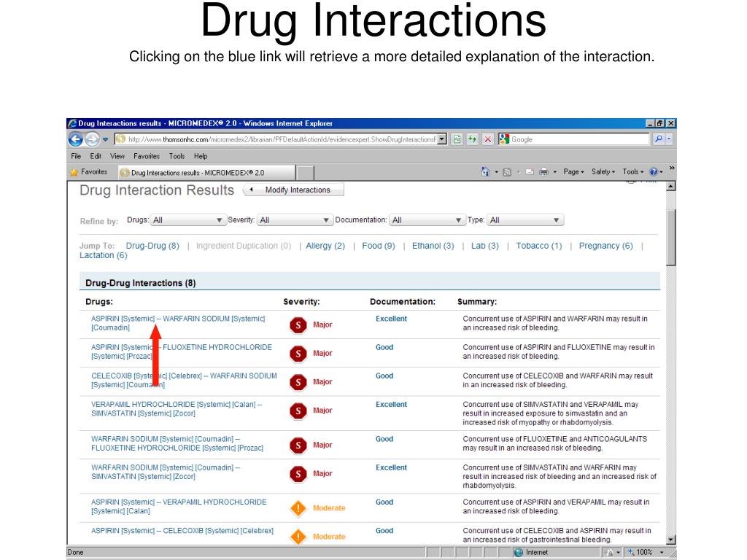Open the search provider dropdown arrow
The width and height of the screenshot is (747, 560).
point(670,139)
